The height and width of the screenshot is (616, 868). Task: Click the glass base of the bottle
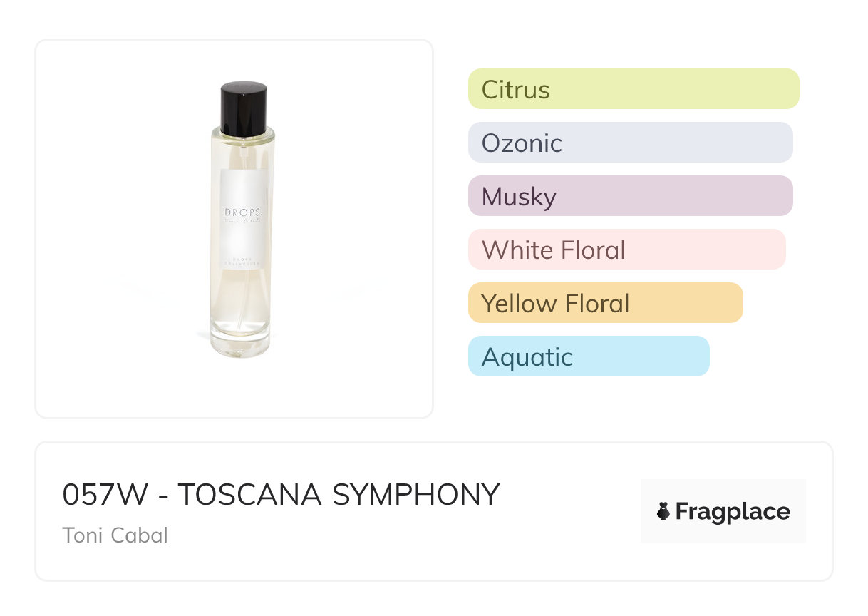click(x=242, y=343)
